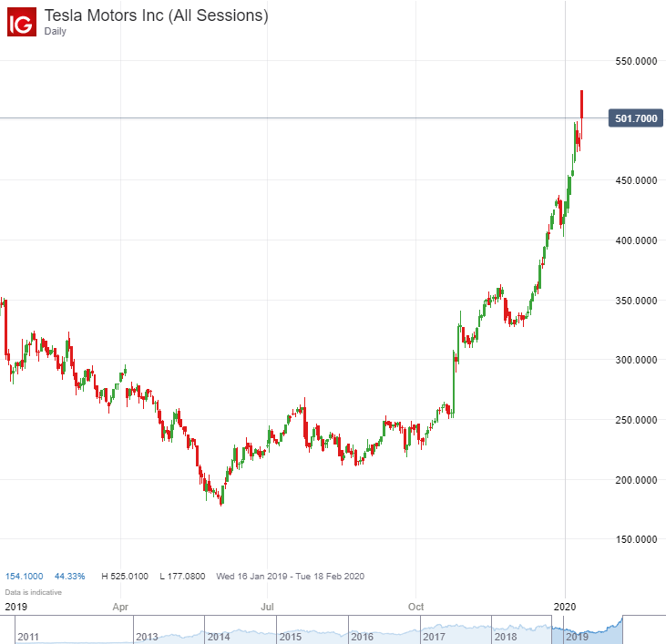Viewport: 666px width, 644px height.
Task: Click the 2019 label on main time axis
Action: pos(15,607)
